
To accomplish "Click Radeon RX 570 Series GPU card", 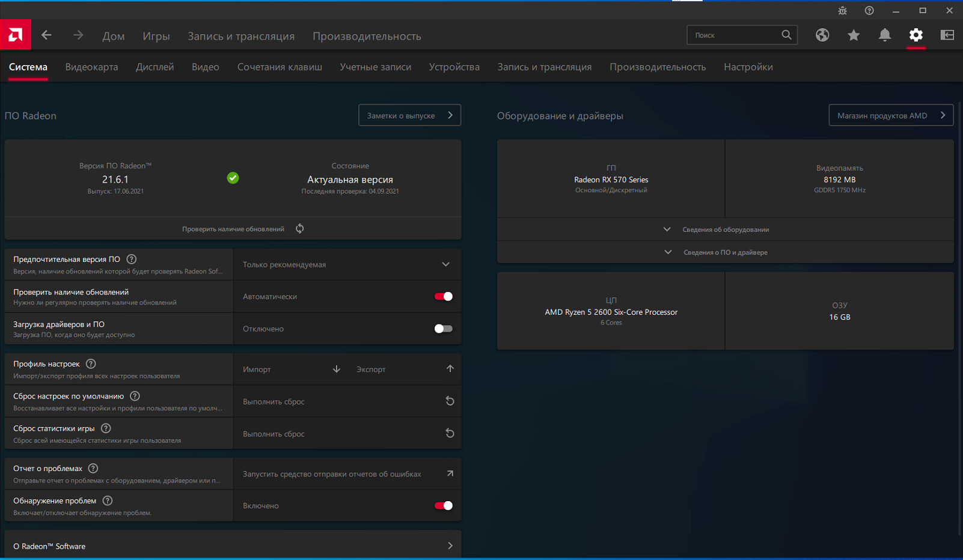I will (611, 178).
